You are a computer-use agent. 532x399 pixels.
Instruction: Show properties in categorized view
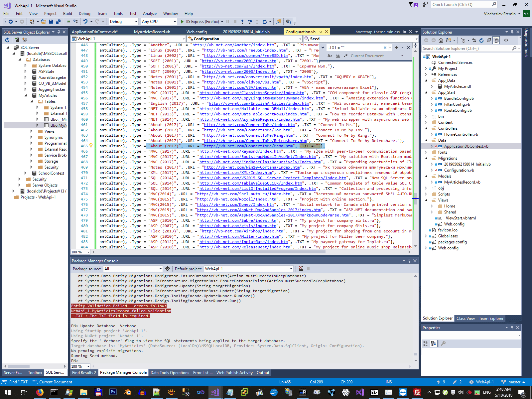coord(426,343)
